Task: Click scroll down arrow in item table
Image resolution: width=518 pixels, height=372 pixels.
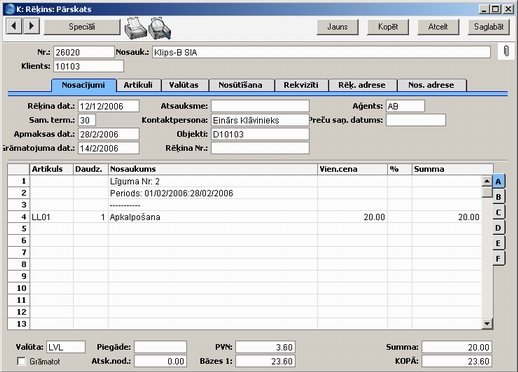Action: point(487,323)
